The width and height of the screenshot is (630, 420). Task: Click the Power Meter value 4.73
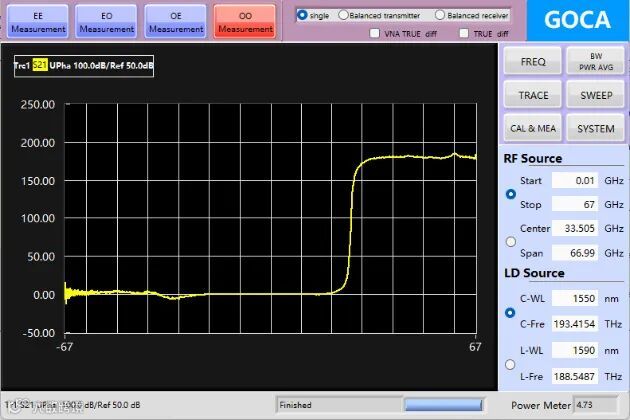[595, 405]
